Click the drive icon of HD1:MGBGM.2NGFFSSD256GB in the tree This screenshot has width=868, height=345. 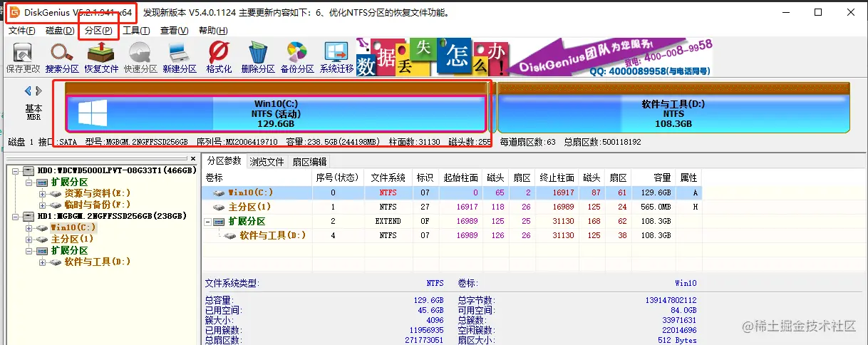pyautogui.click(x=29, y=216)
